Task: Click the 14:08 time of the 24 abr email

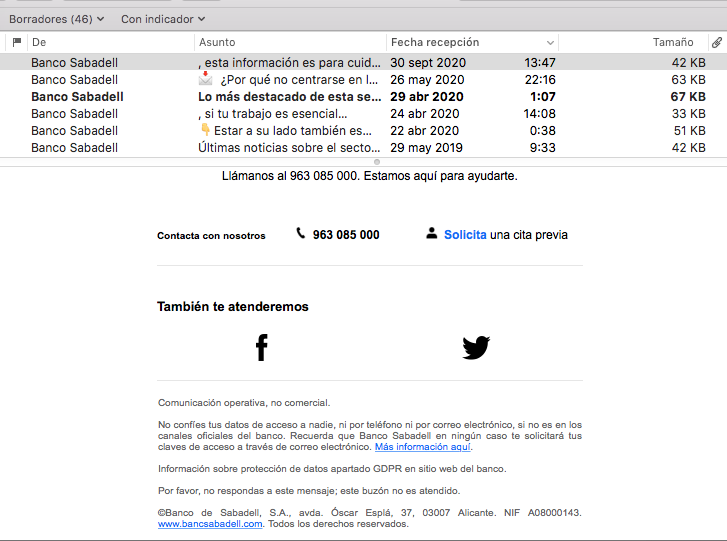Action: 540,114
